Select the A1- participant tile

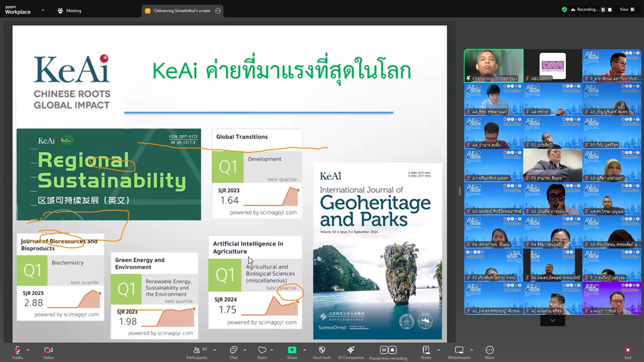[494, 165]
